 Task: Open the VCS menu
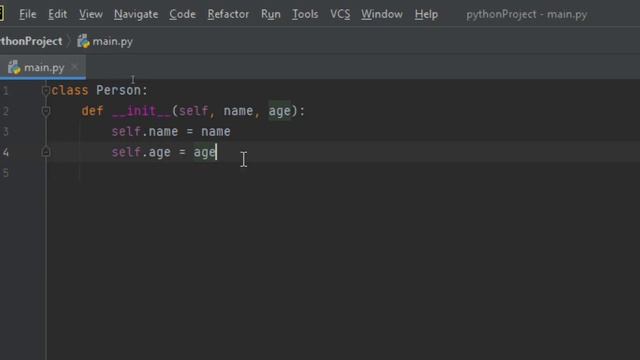(340, 14)
